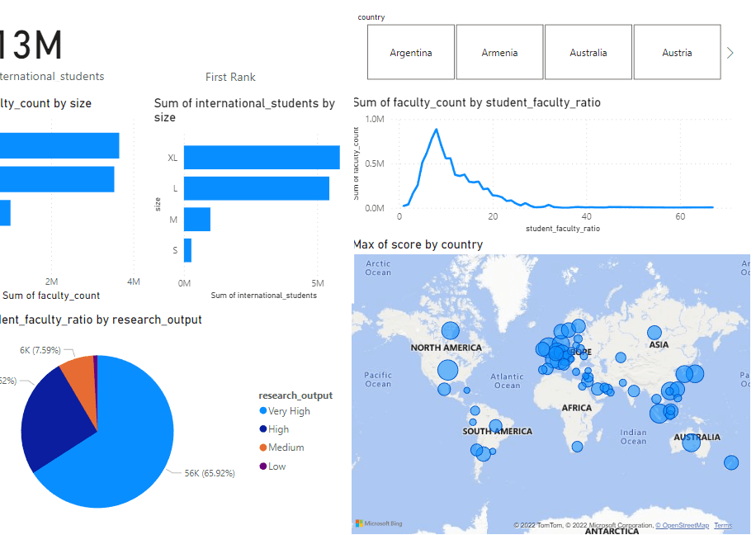The image size is (756, 535).
Task: Click the XL bar in international students chart
Action: 262,157
